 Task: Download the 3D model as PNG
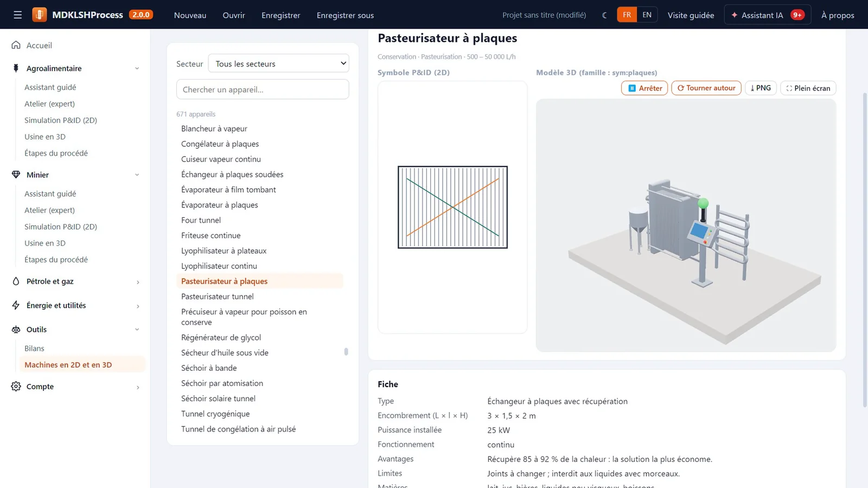coord(761,88)
